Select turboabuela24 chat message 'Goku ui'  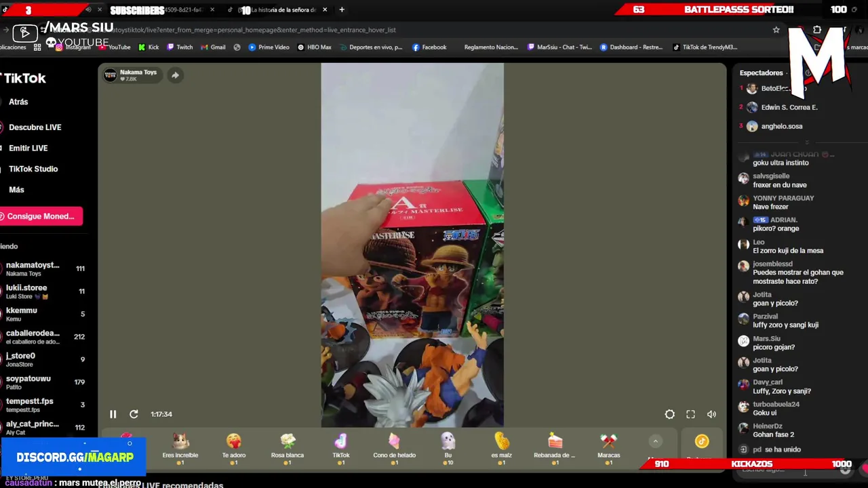click(x=764, y=413)
